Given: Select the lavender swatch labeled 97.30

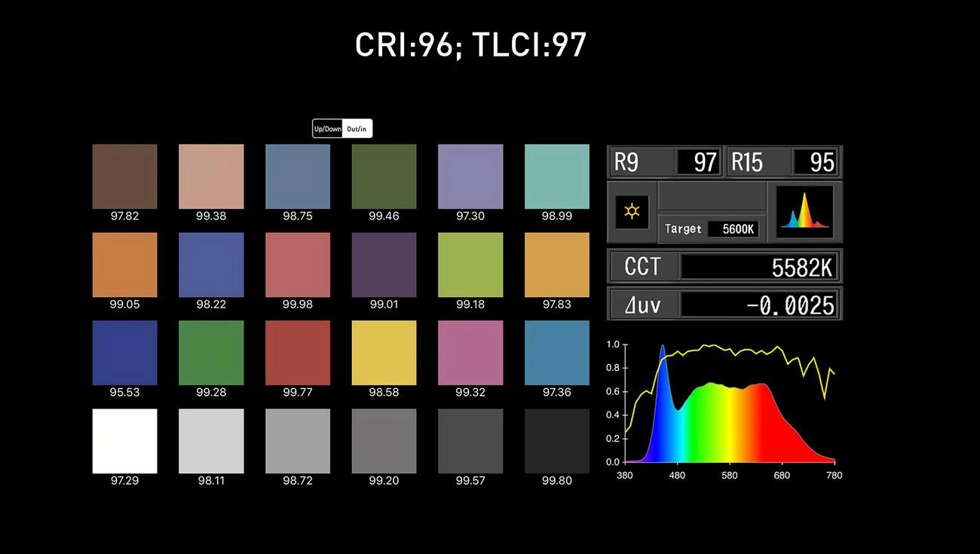Looking at the screenshot, I should (x=470, y=176).
